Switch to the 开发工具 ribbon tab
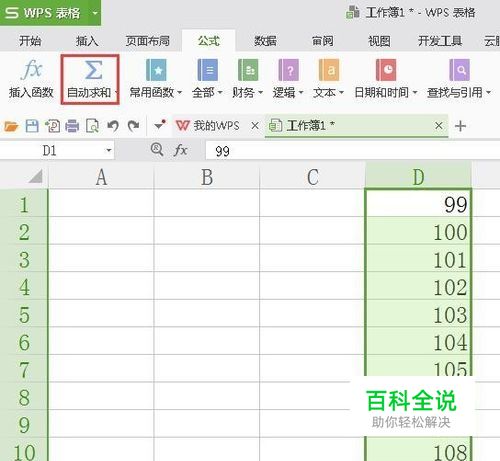500x461 pixels. 440,41
